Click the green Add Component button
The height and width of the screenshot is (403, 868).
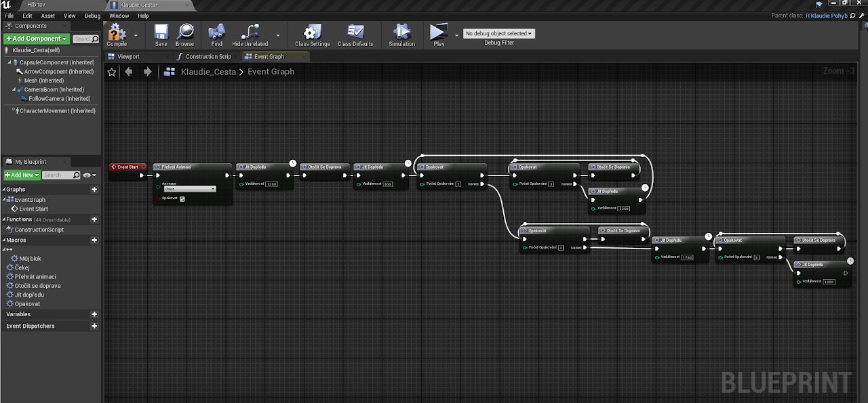(x=37, y=39)
